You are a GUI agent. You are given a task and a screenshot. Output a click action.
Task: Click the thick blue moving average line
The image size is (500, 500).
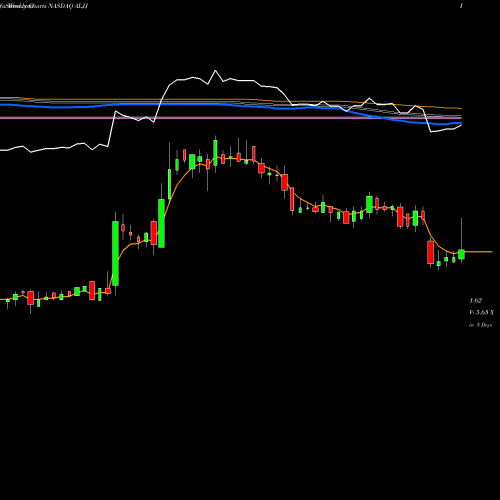pyautogui.click(x=231, y=105)
